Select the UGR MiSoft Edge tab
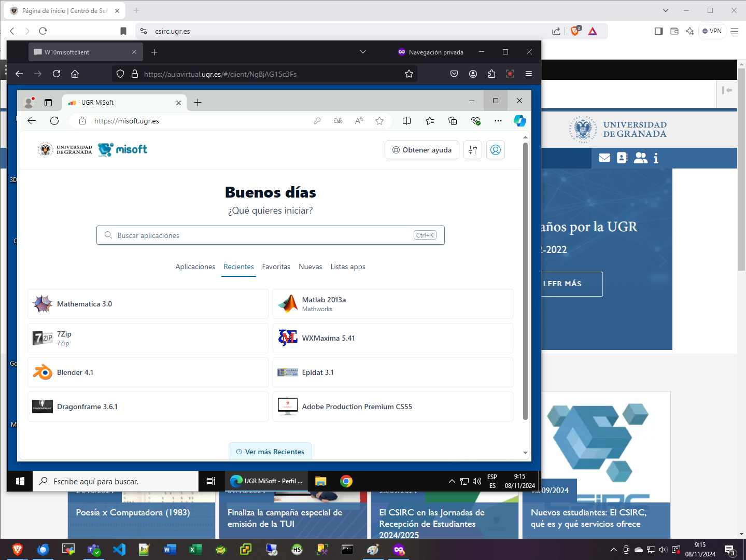Screen dimensions: 746x560 pos(124,103)
